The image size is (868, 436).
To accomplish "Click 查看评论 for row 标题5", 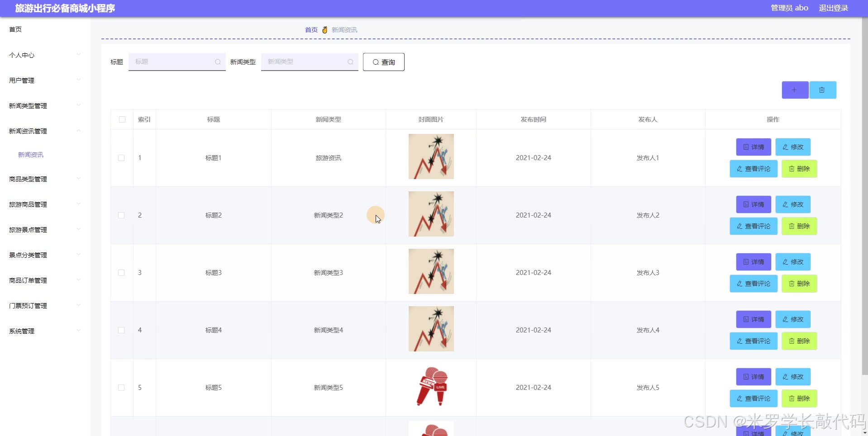I will click(754, 398).
